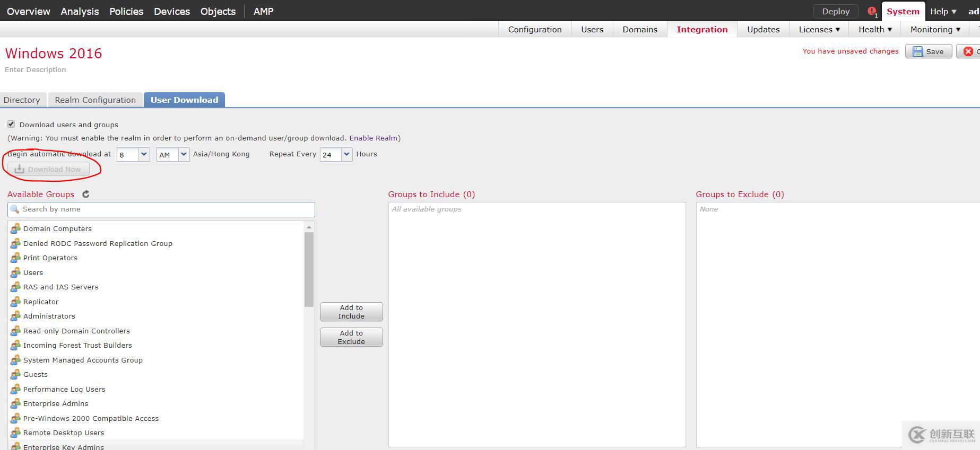
Task: Click the red alert notification icon
Action: 871,11
